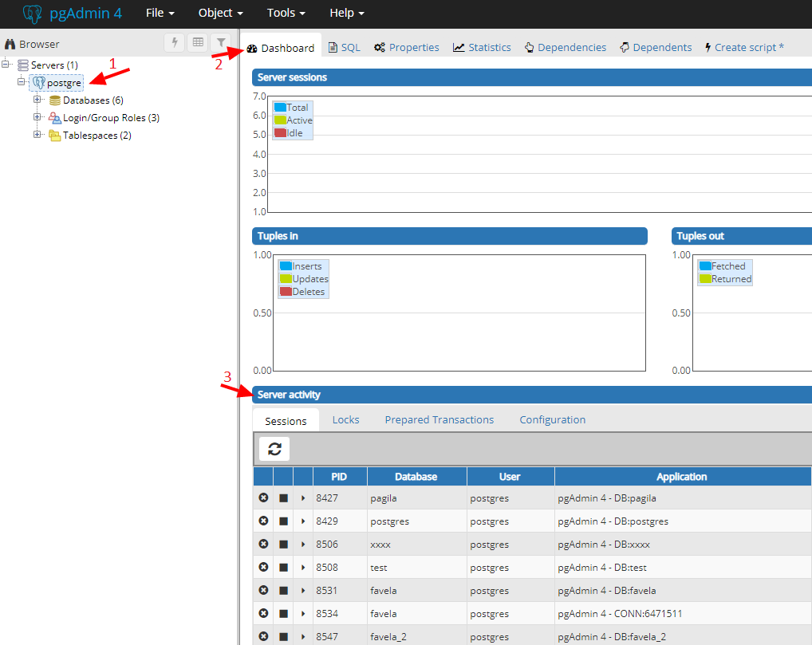Image resolution: width=812 pixels, height=645 pixels.
Task: Switch to the Prepared Transactions tab
Action: [x=439, y=420]
